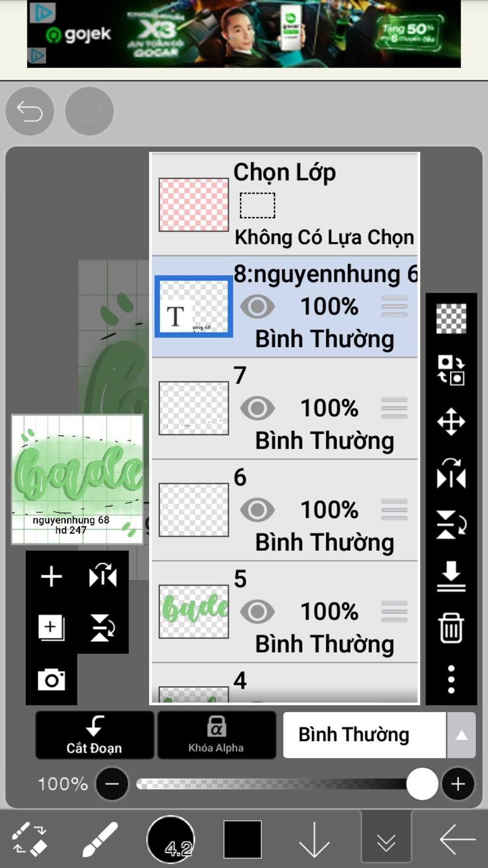Image resolution: width=488 pixels, height=868 pixels.
Task: Open the three-dot more options menu
Action: 451,679
